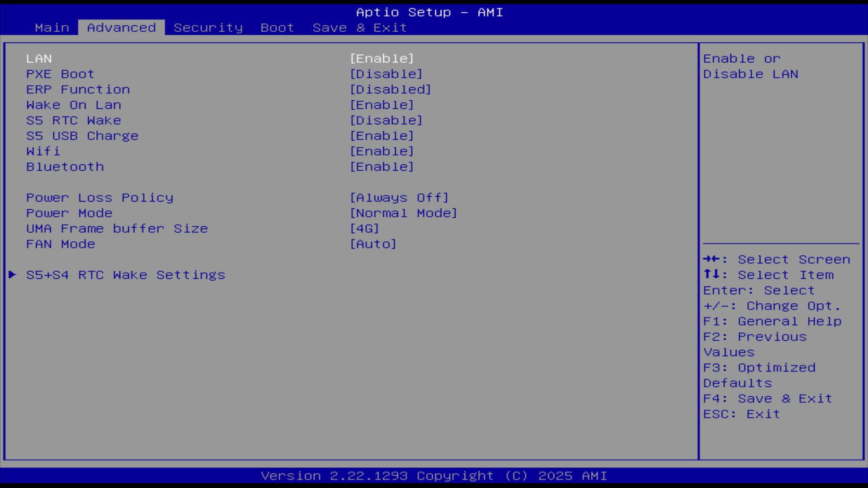Expand the S5+S4 RTC Wake Settings arrow
Image resolution: width=868 pixels, height=488 pixels.
pos(13,275)
